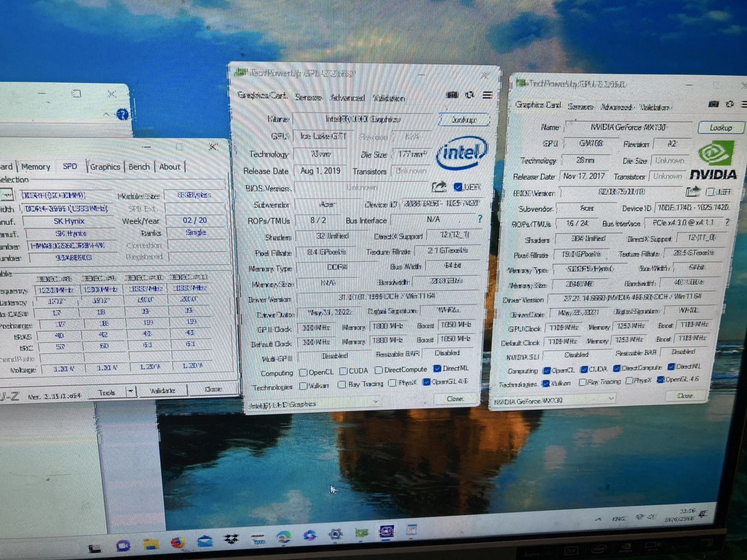747x560 pixels.
Task: Click Close button in the NVIDIA GPU-Z window
Action: tap(685, 395)
